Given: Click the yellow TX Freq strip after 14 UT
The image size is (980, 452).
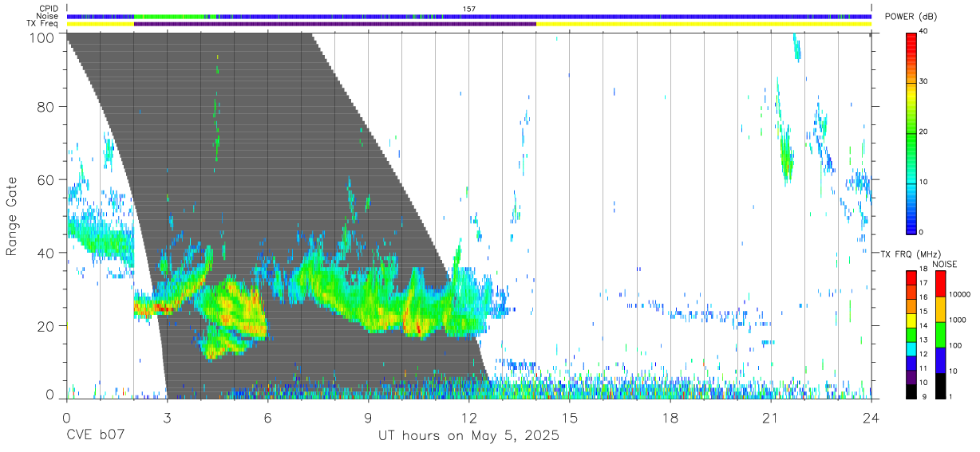Looking at the screenshot, I should click(704, 24).
